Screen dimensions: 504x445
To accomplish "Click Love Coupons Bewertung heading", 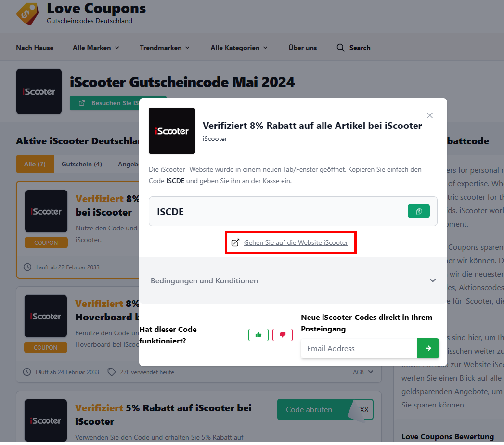I will point(447,437).
